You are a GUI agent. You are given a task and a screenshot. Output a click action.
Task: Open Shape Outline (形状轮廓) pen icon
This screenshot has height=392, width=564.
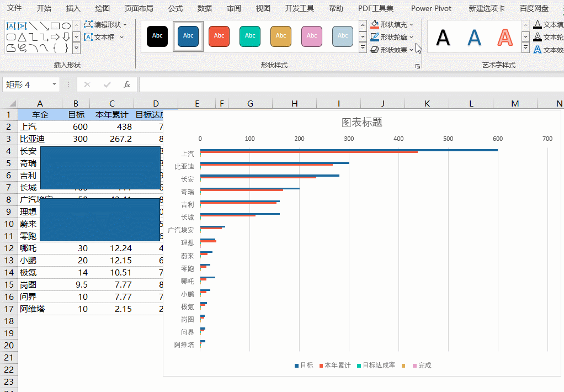pyautogui.click(x=375, y=37)
